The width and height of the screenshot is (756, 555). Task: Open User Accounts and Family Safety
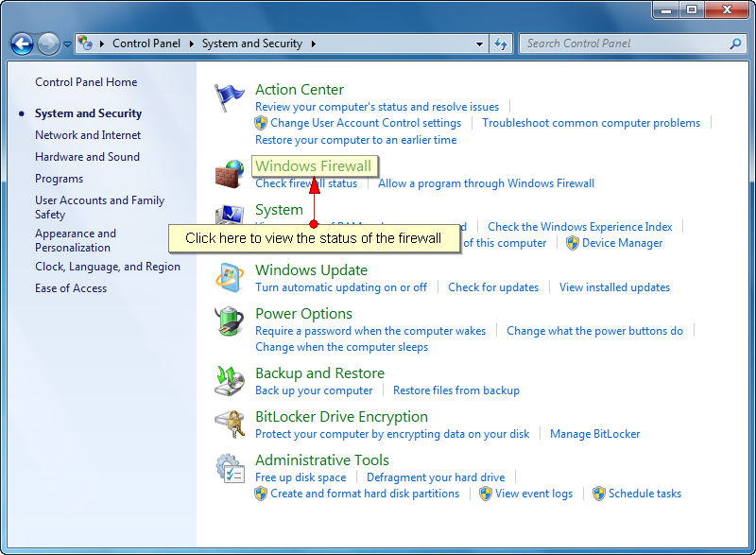[x=99, y=207]
